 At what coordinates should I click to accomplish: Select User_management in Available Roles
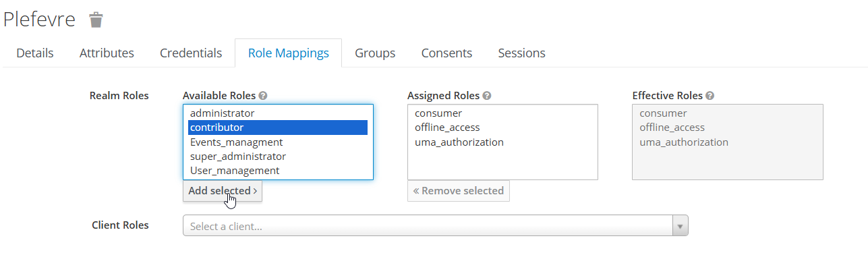click(278, 171)
